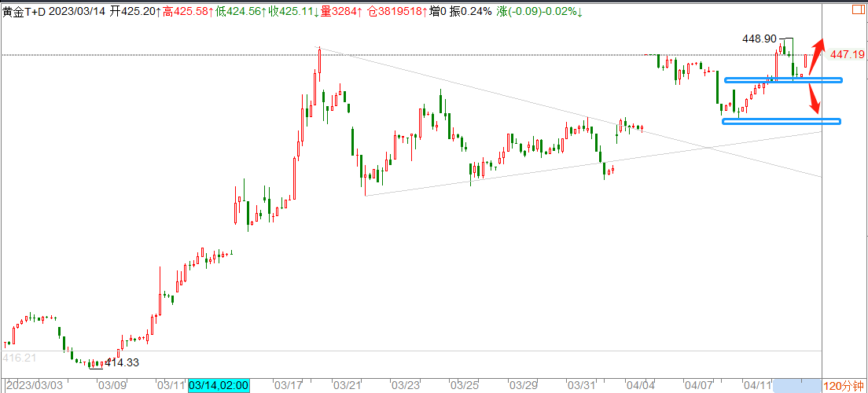Click the 04/07 date on time axis
Image resolution: width=868 pixels, height=393 pixels.
coord(698,385)
